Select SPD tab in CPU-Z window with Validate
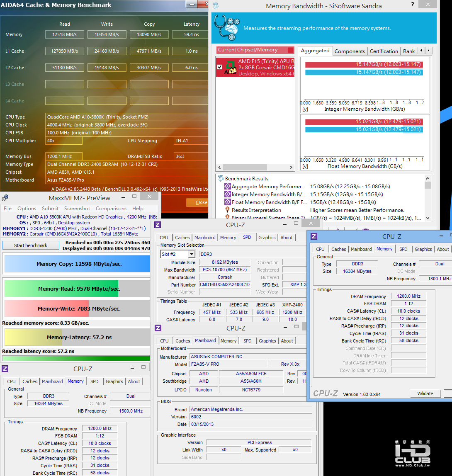Viewport: 452px width, 476px height. (x=403, y=249)
